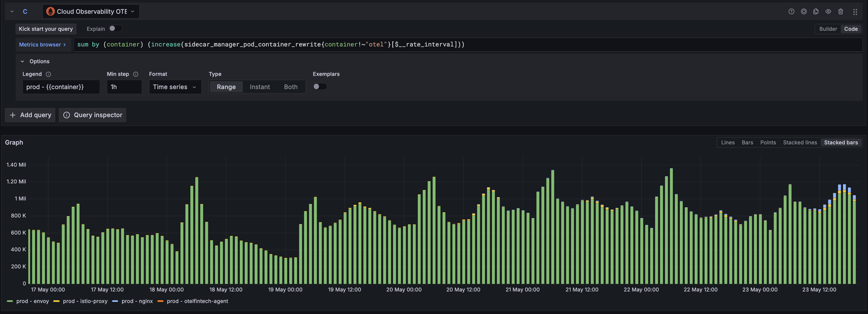Click the Query inspector info icon
Viewport: 868px width, 314px height.
pyautogui.click(x=67, y=115)
